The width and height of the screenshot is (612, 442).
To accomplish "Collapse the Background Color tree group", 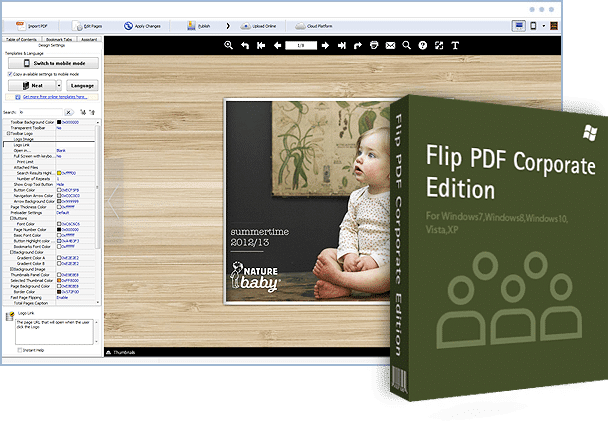I will click(x=12, y=252).
